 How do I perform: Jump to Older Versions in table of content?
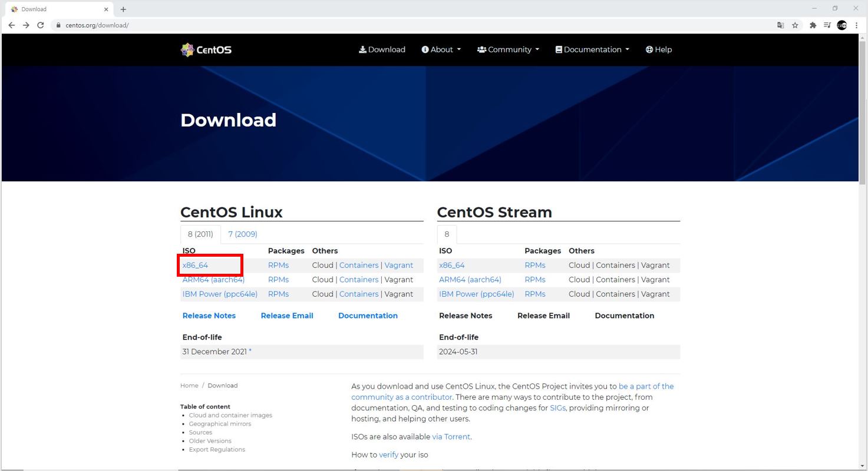pyautogui.click(x=210, y=441)
